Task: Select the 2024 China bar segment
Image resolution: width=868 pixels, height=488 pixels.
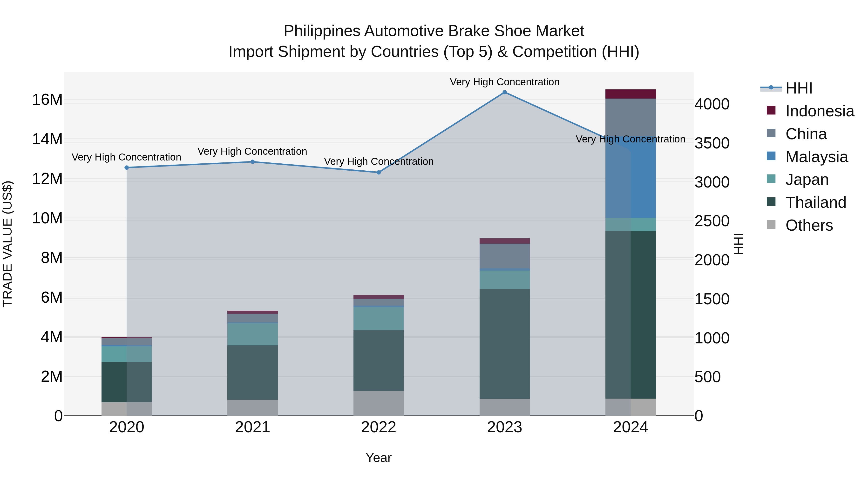Action: [631, 118]
